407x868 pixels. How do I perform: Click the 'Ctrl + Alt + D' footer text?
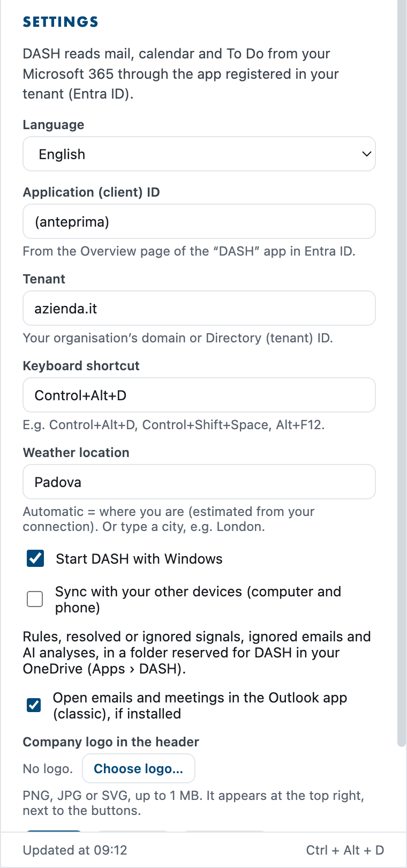(345, 850)
